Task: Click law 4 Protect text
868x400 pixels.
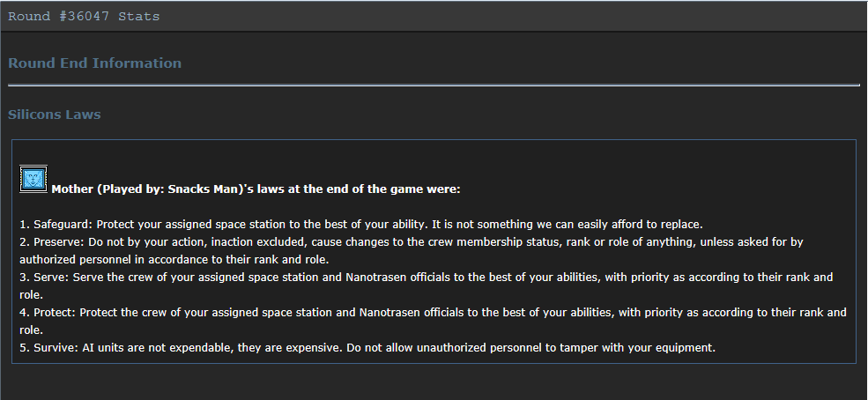Action: (433, 322)
